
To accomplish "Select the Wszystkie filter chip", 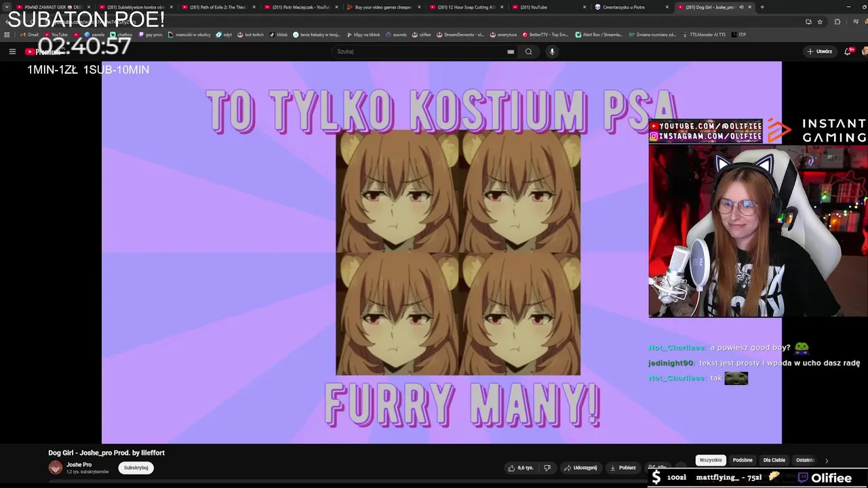I will click(711, 460).
